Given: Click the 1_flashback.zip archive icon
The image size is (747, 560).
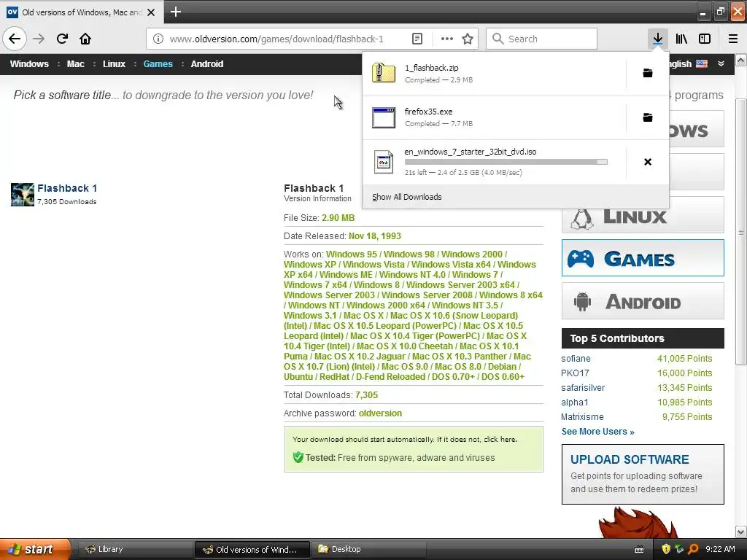Looking at the screenshot, I should [x=384, y=73].
